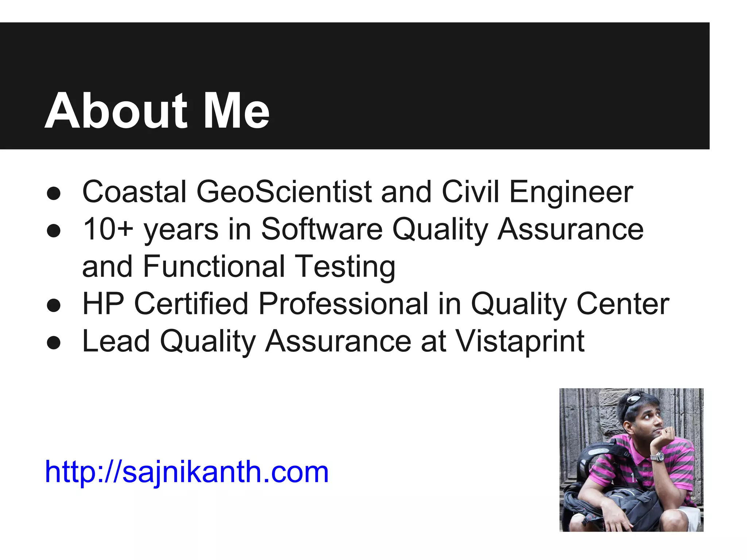Viewport: 747px width, 560px height.
Task: Click the bullet before Lead Quality Assurance
Action: 54,343
